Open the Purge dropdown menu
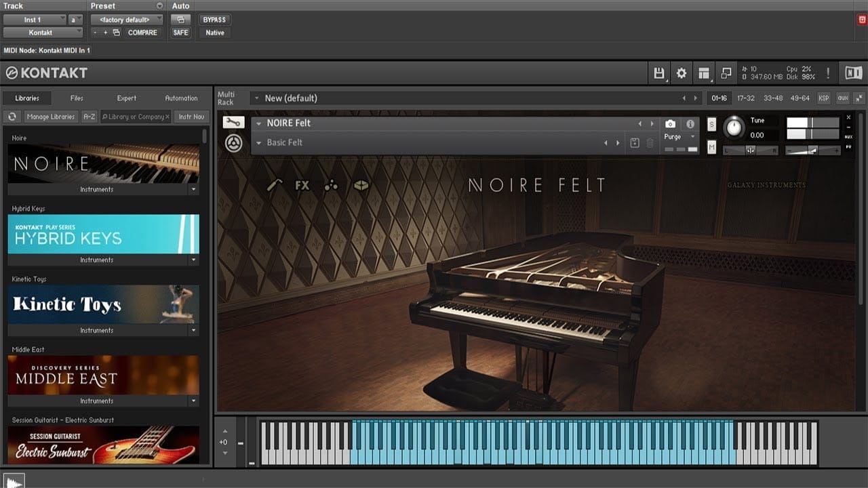Viewport: 868px width, 488px height. point(680,137)
